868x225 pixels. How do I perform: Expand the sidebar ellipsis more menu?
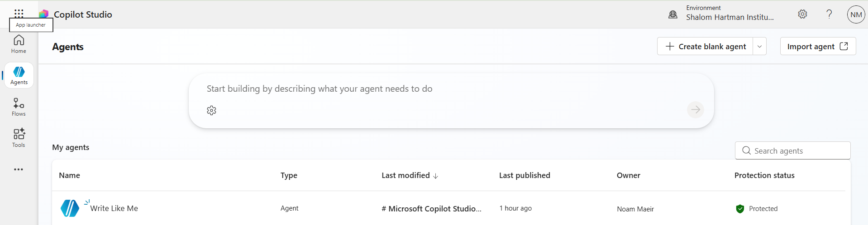tap(19, 169)
